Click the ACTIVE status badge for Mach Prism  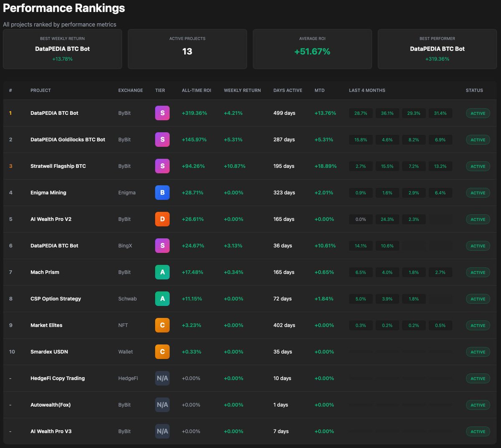(x=478, y=272)
